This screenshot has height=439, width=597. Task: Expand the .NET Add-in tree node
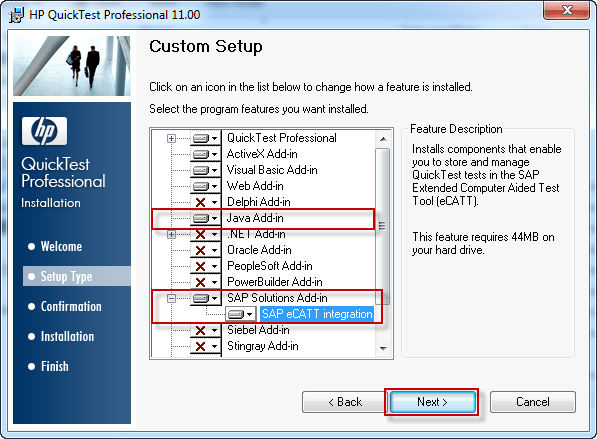(171, 234)
